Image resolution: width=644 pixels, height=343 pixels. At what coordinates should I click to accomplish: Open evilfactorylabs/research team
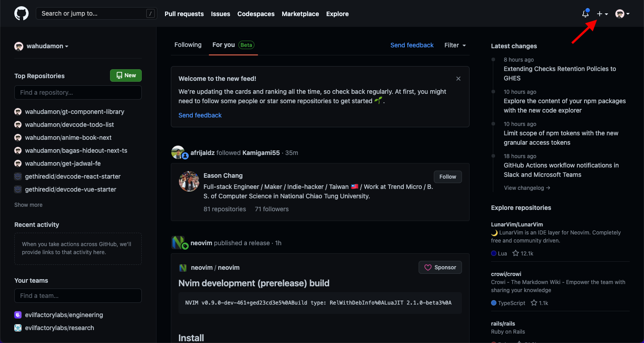59,328
